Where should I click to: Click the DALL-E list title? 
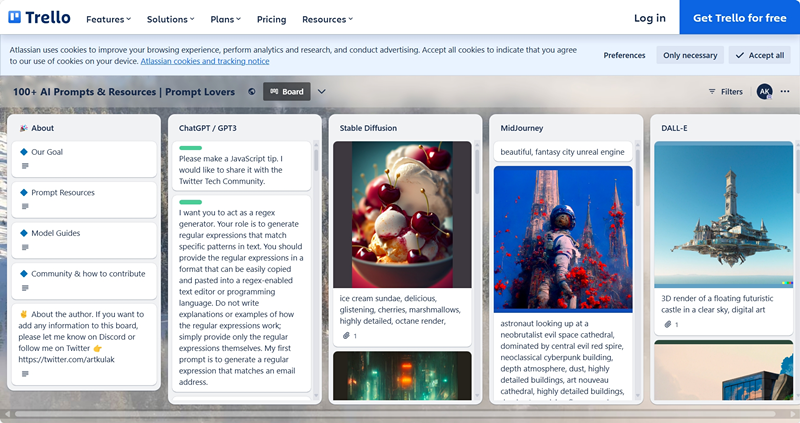click(x=674, y=128)
